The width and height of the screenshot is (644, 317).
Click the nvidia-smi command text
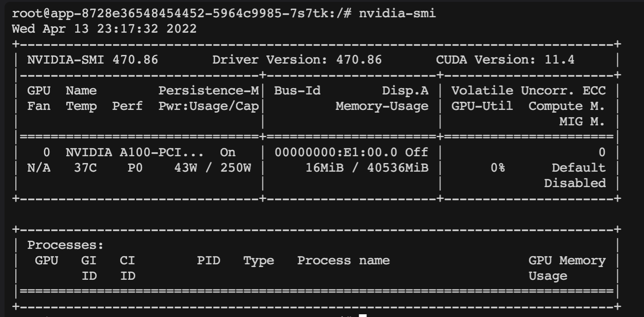[x=397, y=13]
